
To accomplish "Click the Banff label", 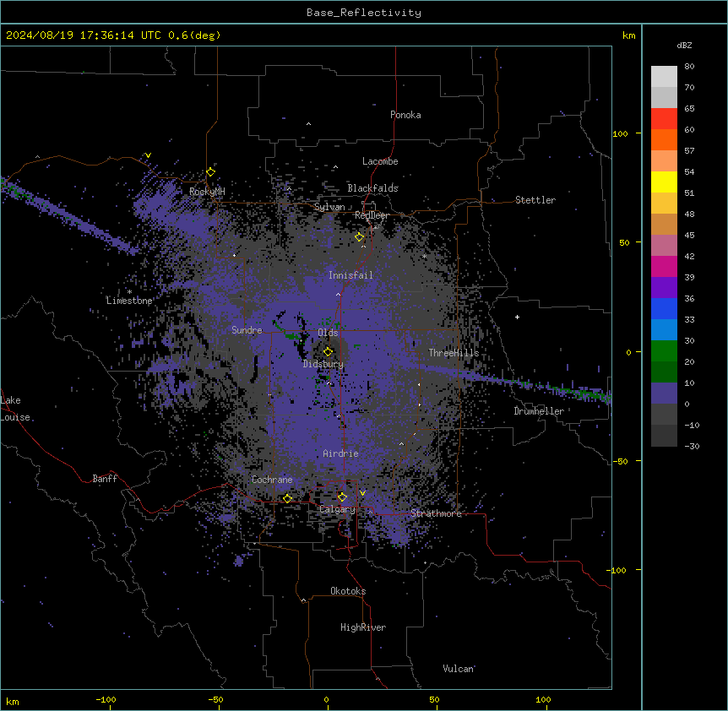I will pyautogui.click(x=105, y=479).
